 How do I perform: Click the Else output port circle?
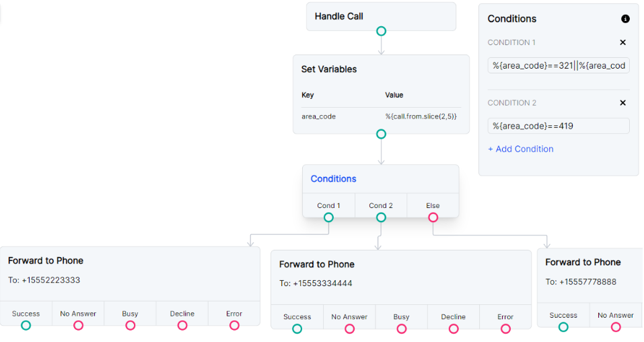click(x=433, y=217)
